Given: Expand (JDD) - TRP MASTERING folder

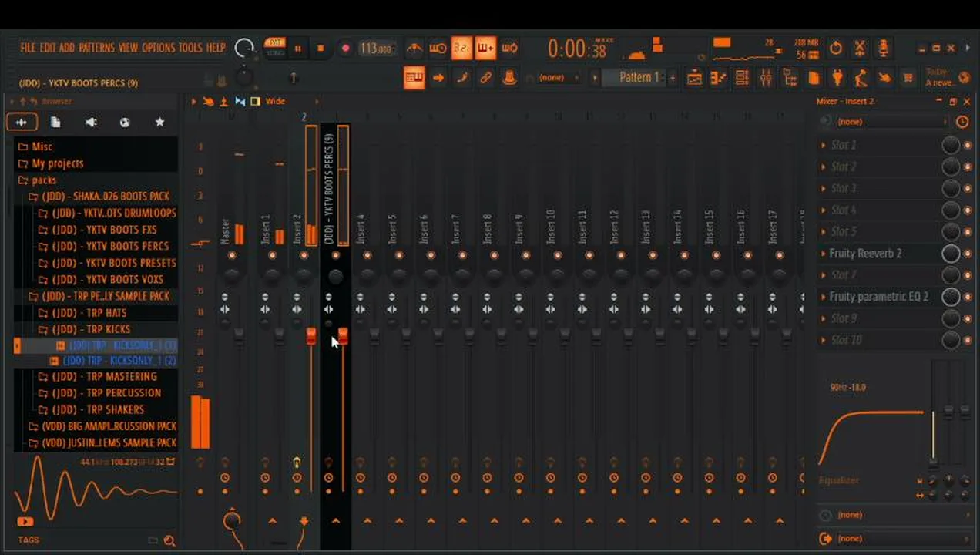Looking at the screenshot, I should tap(97, 377).
